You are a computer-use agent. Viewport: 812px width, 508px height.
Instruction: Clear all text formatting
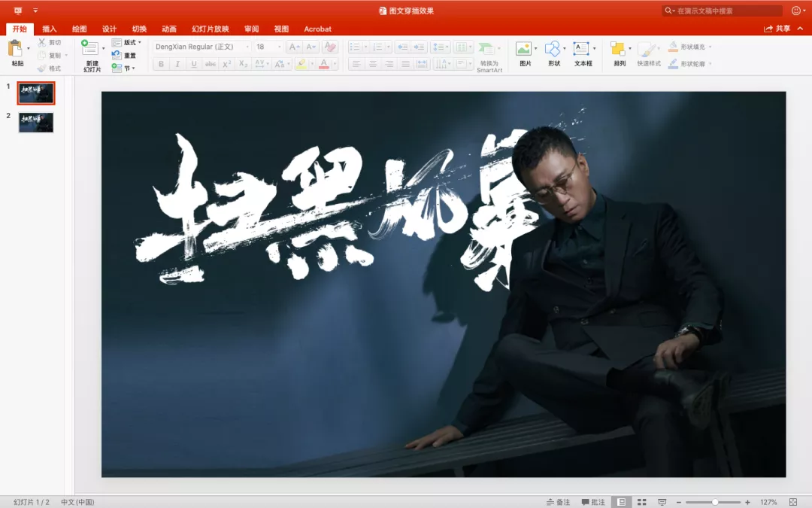click(329, 47)
